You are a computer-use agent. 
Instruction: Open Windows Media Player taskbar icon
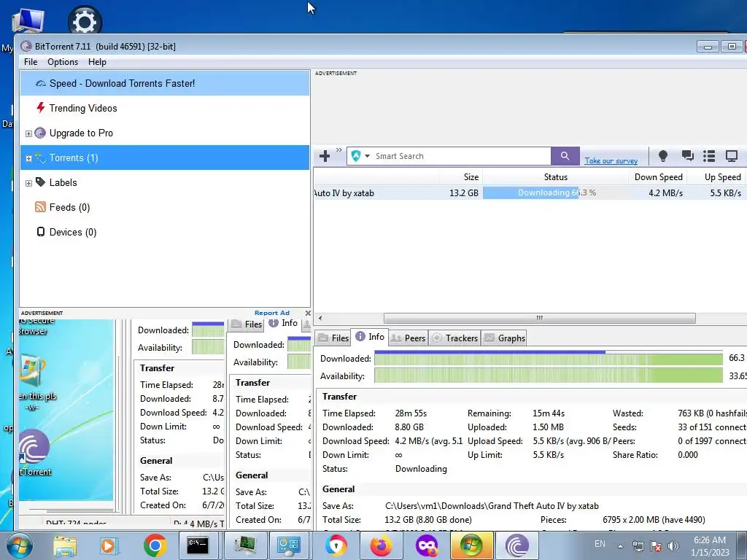pos(109,545)
